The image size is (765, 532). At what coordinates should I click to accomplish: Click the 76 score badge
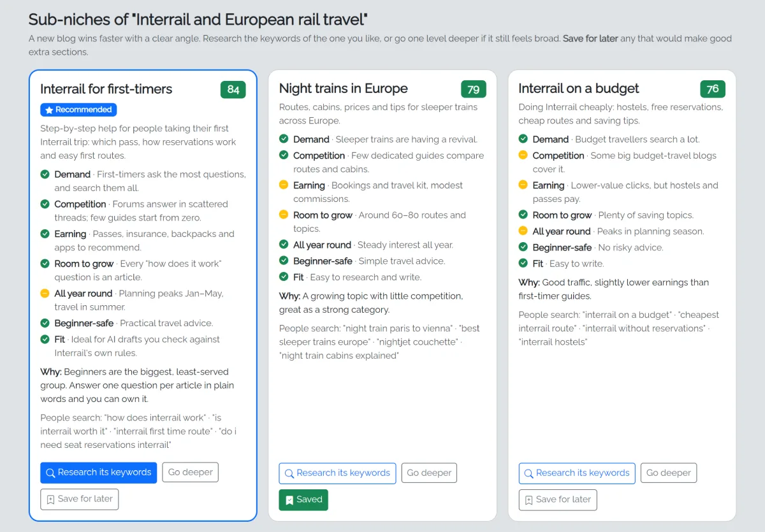click(713, 89)
